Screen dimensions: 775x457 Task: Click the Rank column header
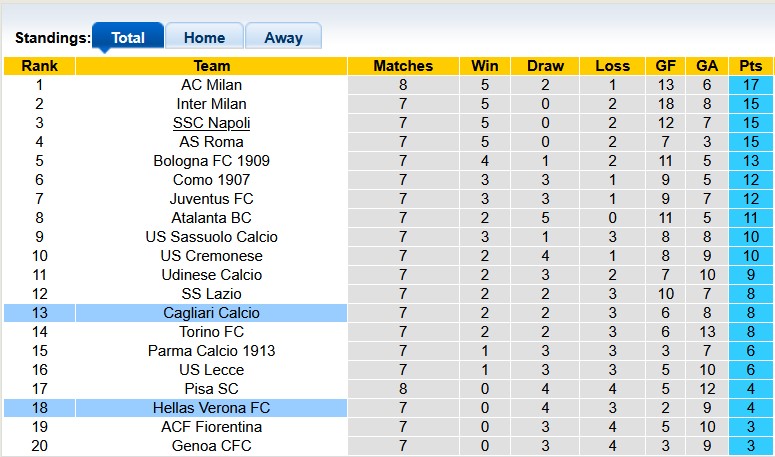click(x=39, y=66)
